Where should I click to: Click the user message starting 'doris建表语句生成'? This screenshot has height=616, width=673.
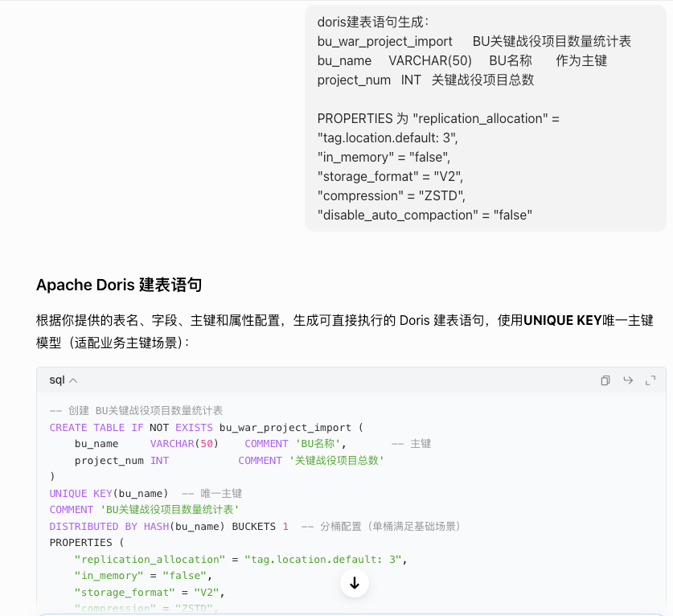[x=486, y=118]
